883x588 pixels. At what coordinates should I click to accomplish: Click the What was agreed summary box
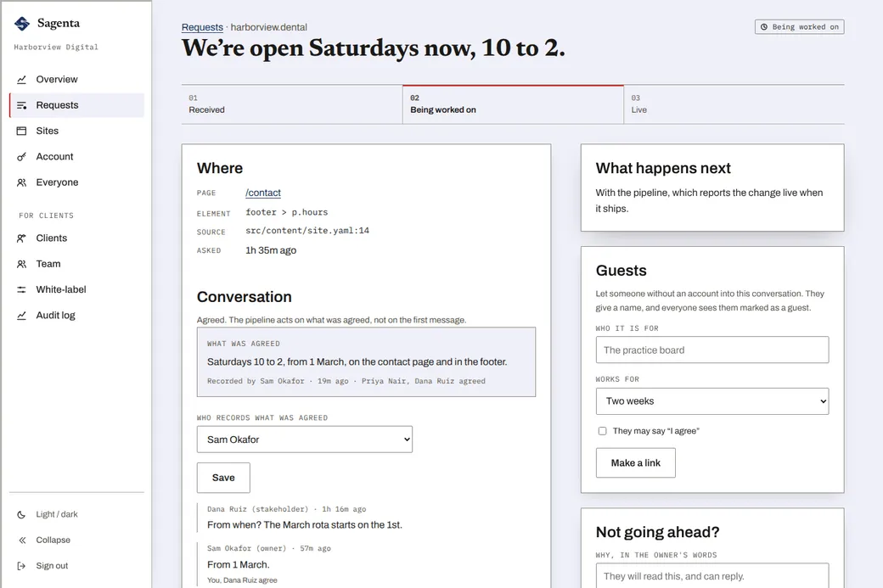[366, 361]
